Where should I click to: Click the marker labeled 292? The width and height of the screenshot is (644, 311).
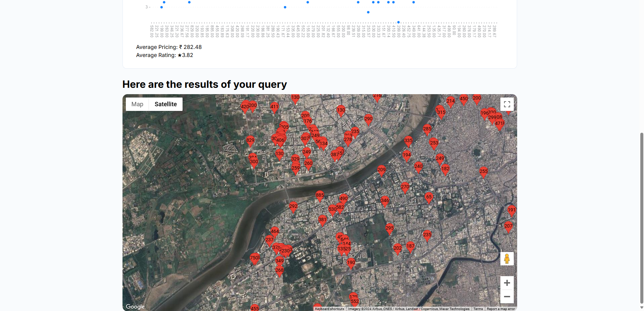[293, 208]
